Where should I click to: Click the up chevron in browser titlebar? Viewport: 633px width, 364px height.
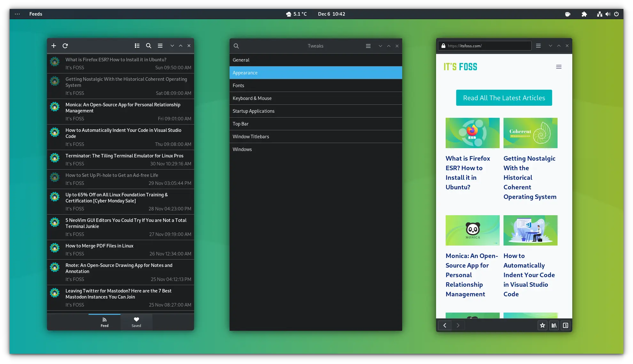tap(559, 46)
